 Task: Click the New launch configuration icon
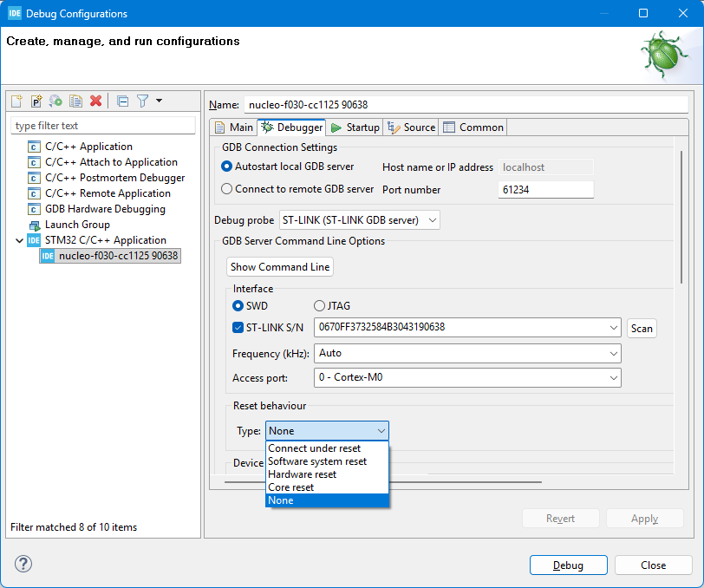tap(16, 101)
